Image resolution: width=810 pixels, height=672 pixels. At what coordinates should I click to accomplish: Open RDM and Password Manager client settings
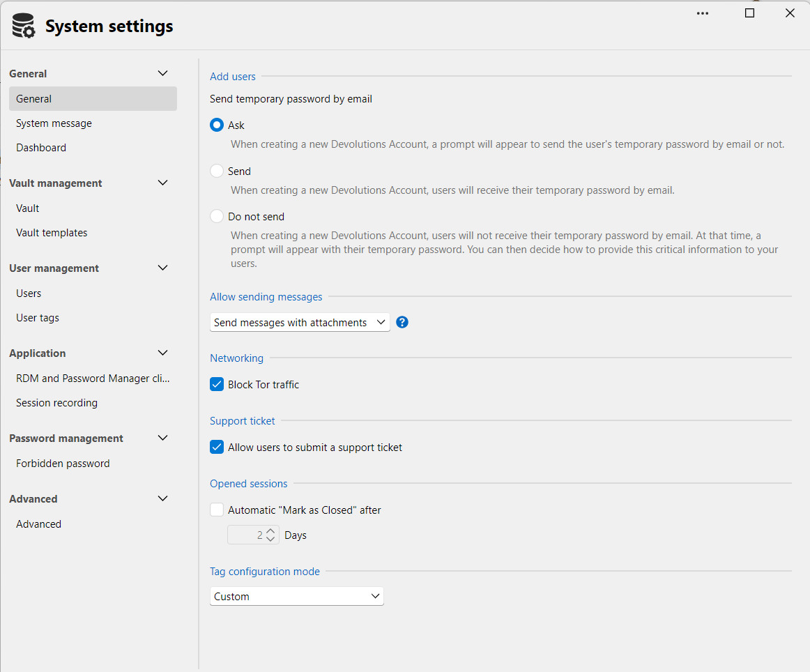[93, 379]
